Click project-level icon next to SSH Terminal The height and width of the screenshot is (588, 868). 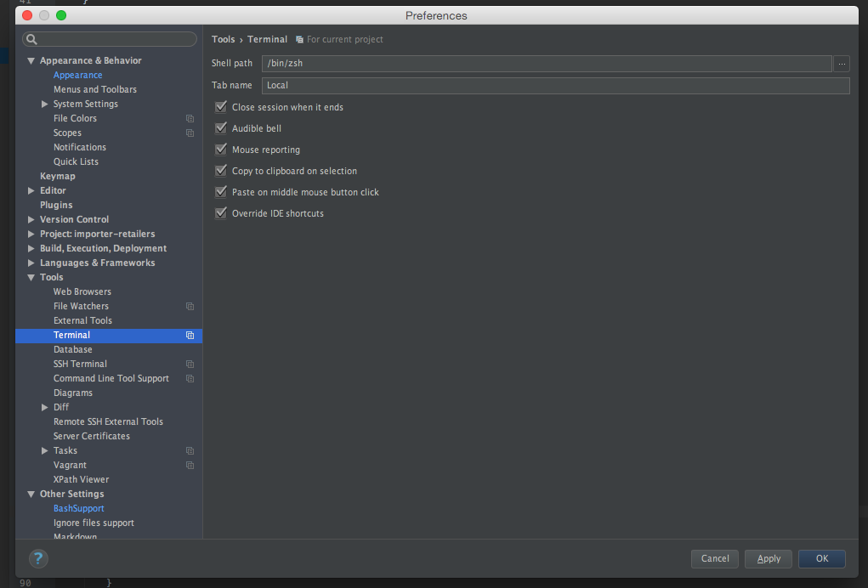[190, 364]
